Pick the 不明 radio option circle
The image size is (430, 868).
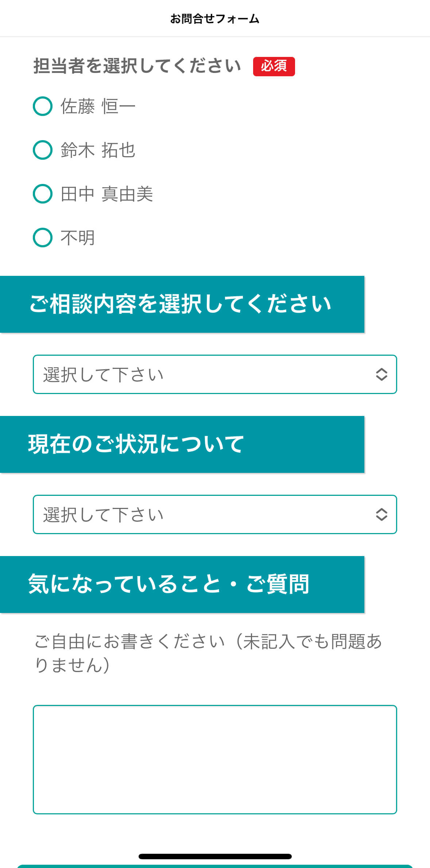pyautogui.click(x=43, y=238)
